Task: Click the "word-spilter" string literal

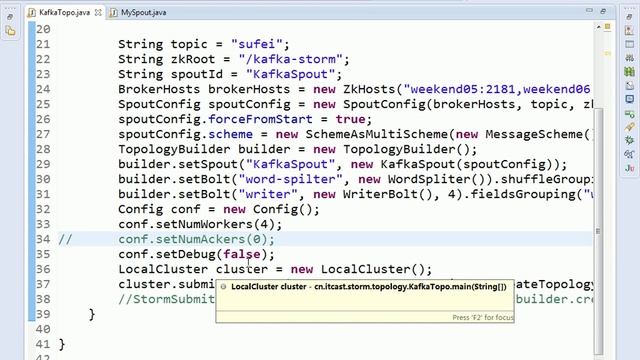Action: 290,180
